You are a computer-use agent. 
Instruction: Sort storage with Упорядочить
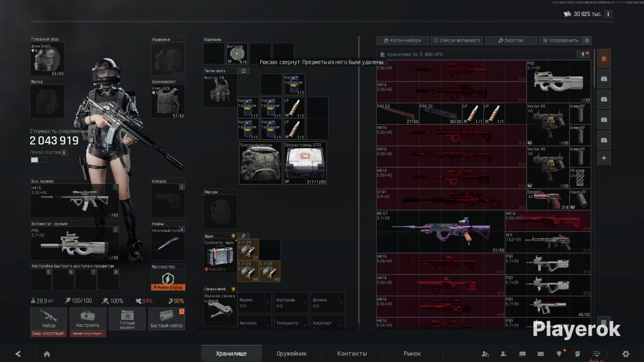(x=560, y=40)
